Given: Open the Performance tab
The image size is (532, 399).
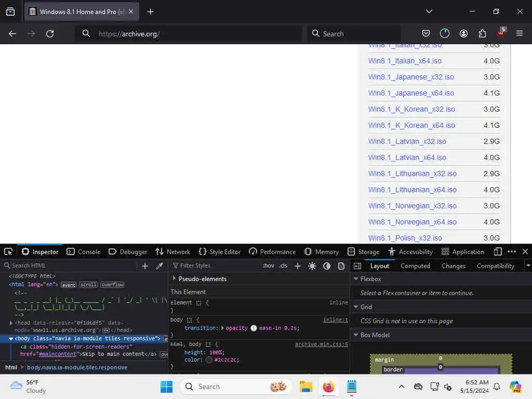Looking at the screenshot, I should (x=272, y=252).
